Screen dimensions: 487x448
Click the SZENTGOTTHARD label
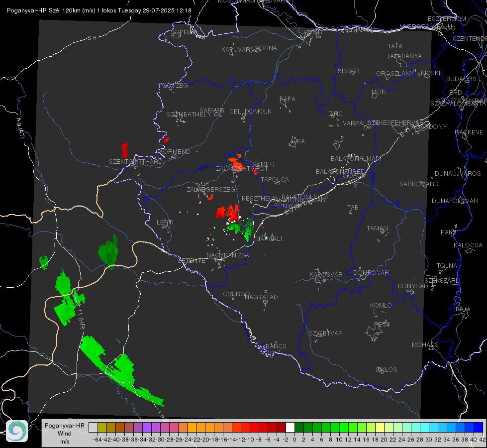[136, 162]
